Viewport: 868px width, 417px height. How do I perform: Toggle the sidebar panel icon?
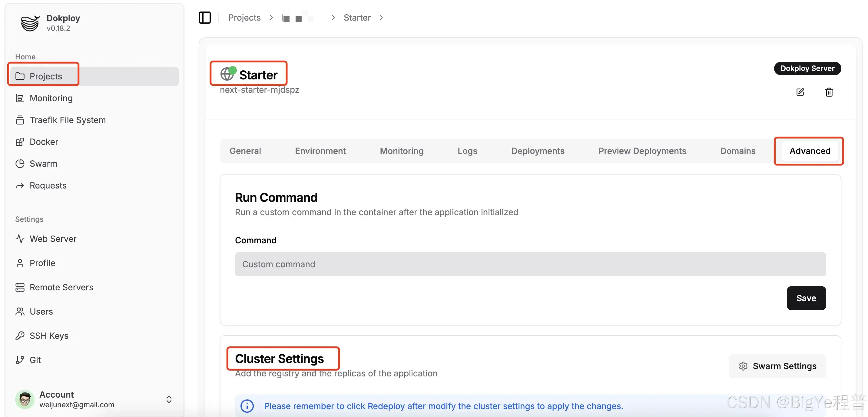pyautogui.click(x=204, y=18)
